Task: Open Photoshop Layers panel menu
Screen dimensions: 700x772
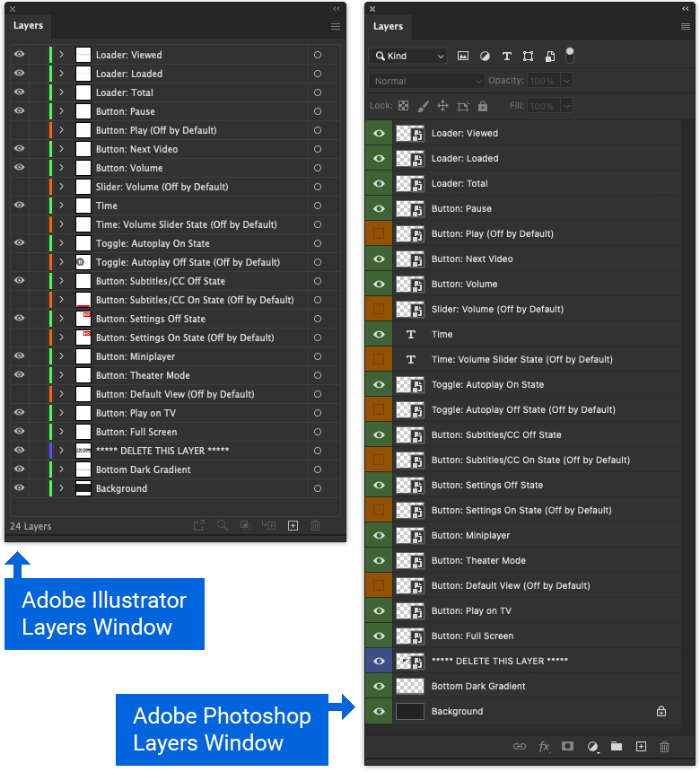Action: [x=686, y=27]
